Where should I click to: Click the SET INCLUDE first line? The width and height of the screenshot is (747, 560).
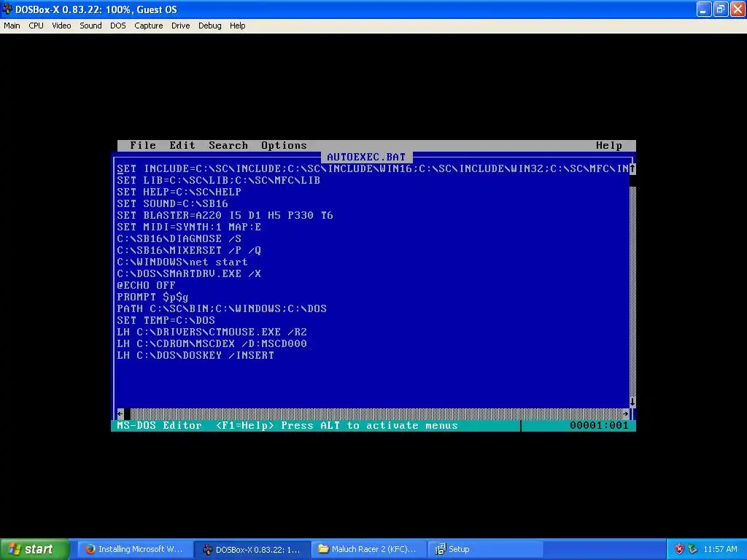(373, 168)
